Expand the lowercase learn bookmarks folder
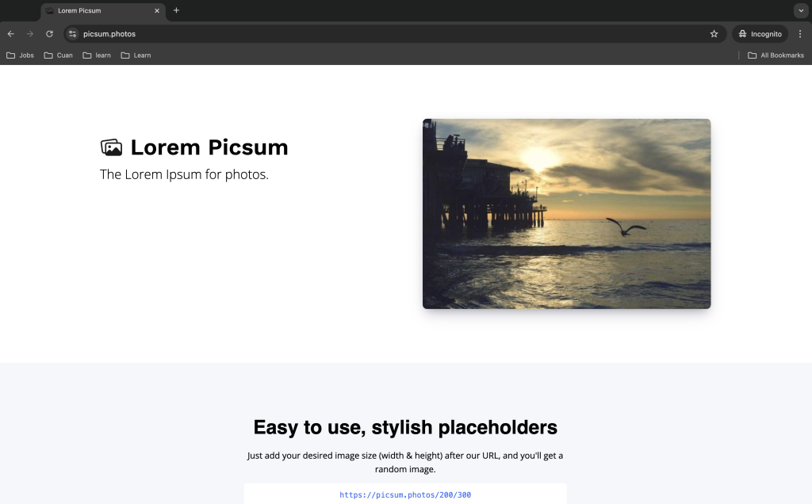812x504 pixels. (x=97, y=55)
